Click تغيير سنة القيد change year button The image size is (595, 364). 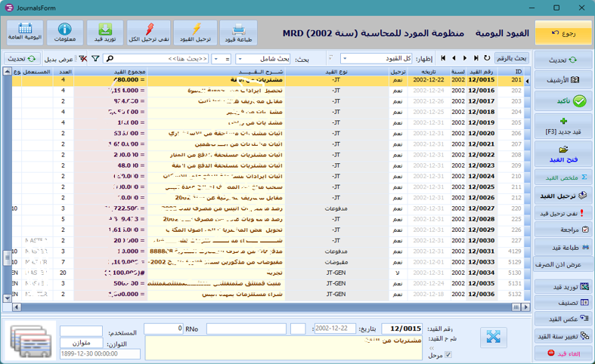coord(563,336)
